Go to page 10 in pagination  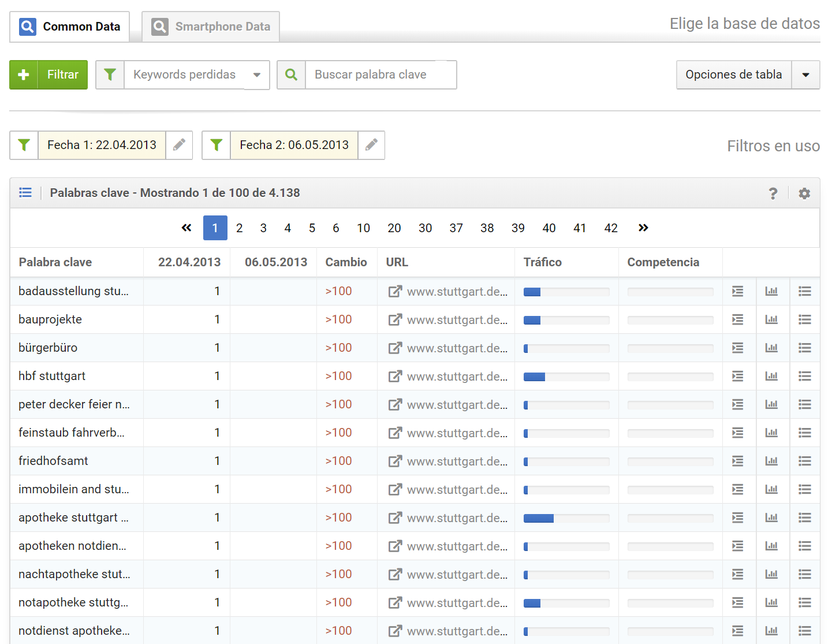(x=363, y=228)
